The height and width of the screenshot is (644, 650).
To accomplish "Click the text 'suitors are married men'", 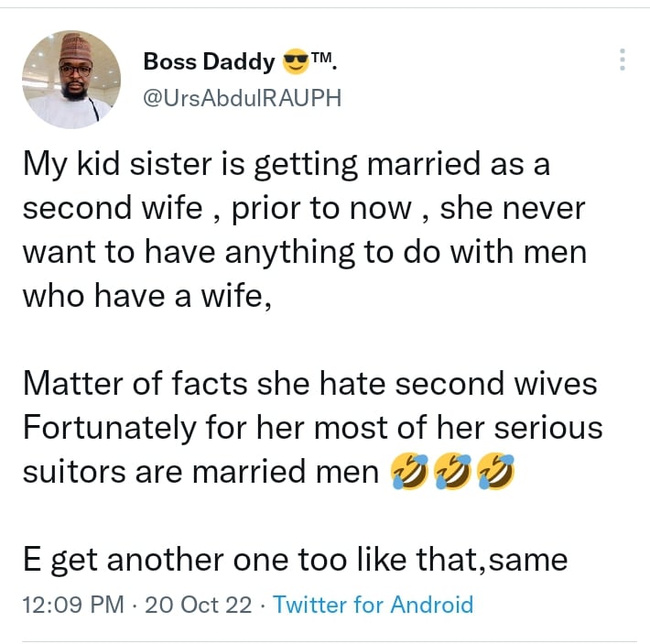I will click(201, 472).
